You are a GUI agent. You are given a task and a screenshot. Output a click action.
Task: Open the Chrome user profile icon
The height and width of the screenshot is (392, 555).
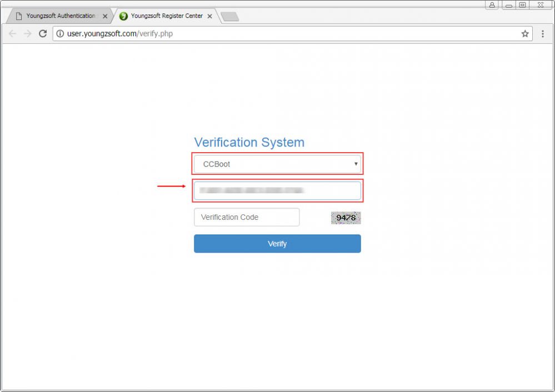click(x=492, y=4)
